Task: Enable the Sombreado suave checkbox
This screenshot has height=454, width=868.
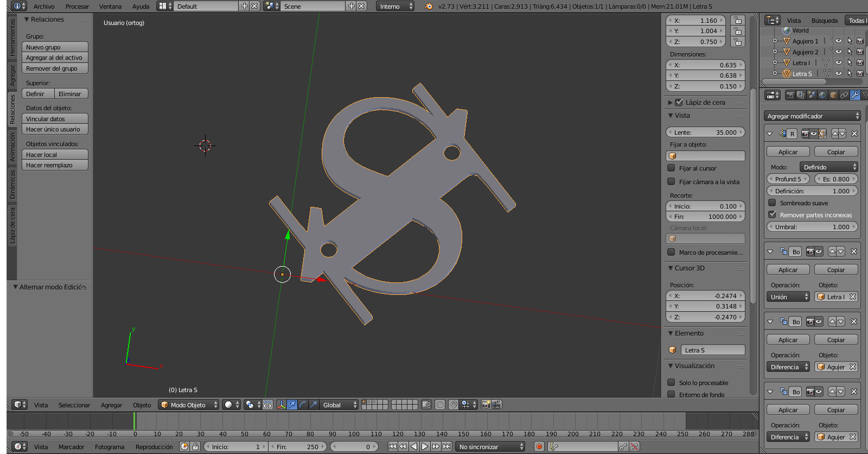Action: [773, 203]
